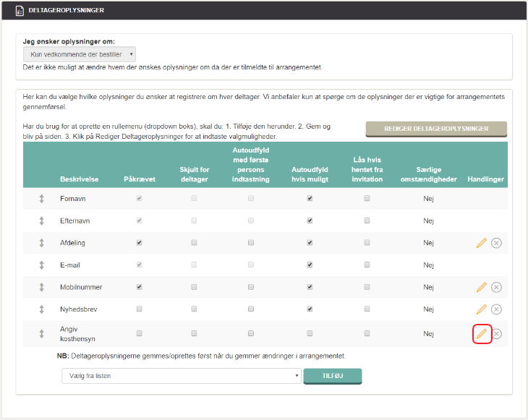Edit the Nyhedsbrev field with pencil icon
528x420 pixels.
[x=482, y=309]
